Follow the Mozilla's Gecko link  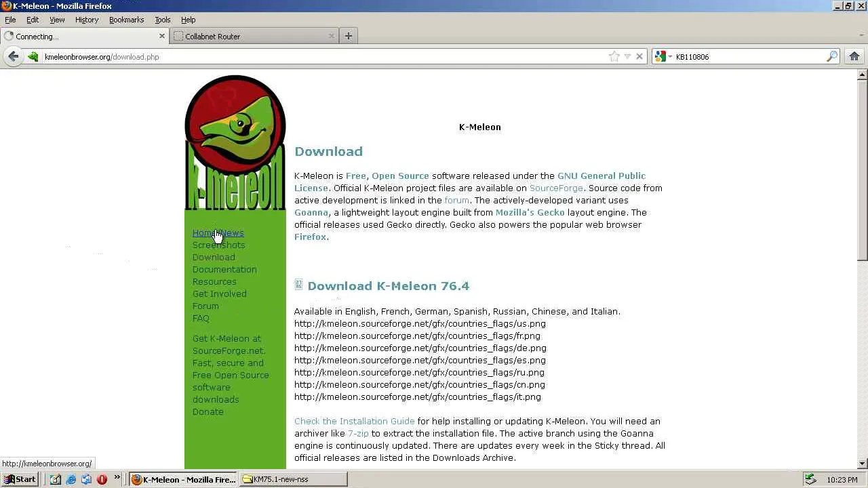pyautogui.click(x=530, y=213)
